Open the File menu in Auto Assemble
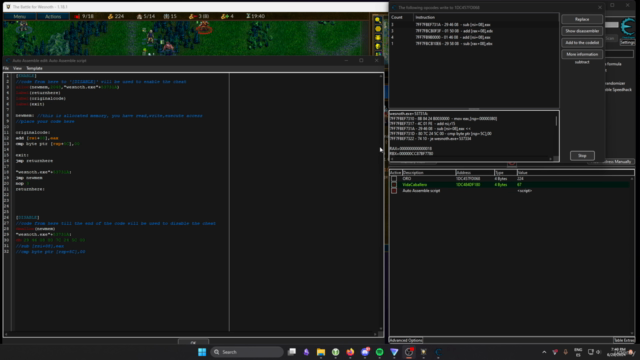The height and width of the screenshot is (360, 640). tap(6, 68)
